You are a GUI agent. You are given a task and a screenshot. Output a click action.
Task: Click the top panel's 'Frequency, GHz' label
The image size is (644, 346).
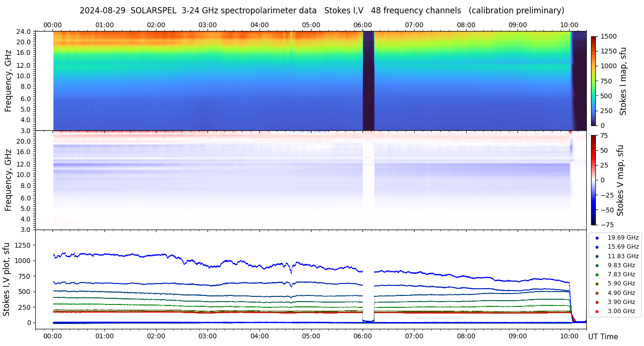click(8, 81)
